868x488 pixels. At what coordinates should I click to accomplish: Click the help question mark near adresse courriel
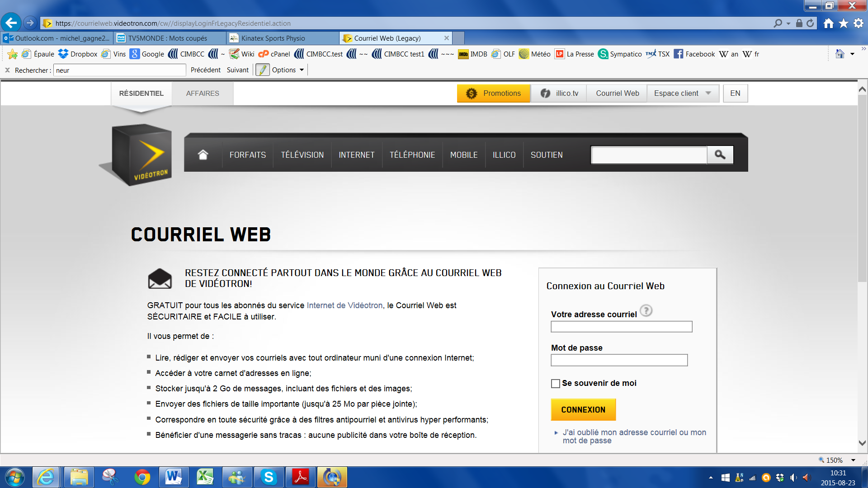(x=646, y=311)
